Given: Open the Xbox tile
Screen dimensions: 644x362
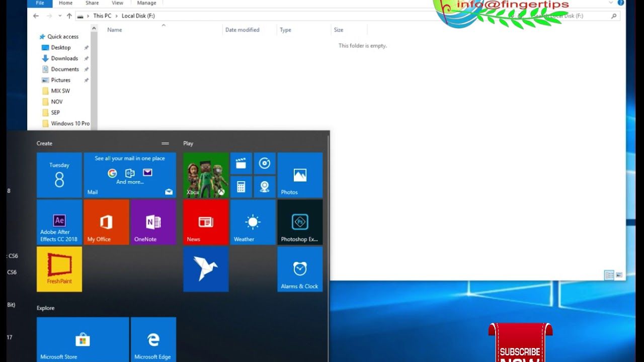Looking at the screenshot, I should pos(206,175).
